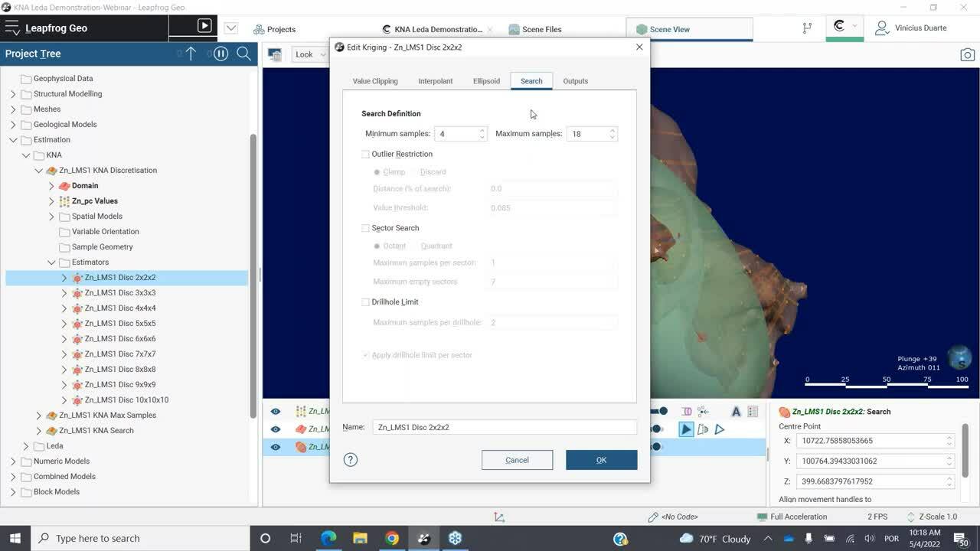Click the copy scene icon beside Look
The width and height of the screenshot is (980, 551).
[275, 54]
